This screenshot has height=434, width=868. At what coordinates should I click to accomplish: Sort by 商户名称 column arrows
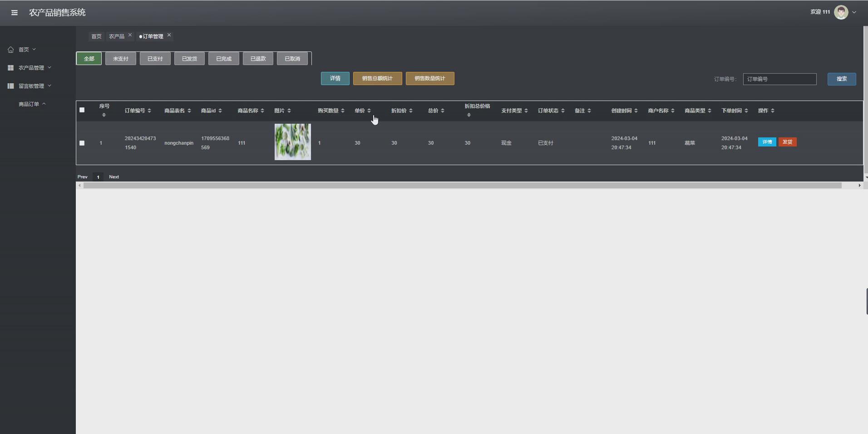click(x=673, y=111)
